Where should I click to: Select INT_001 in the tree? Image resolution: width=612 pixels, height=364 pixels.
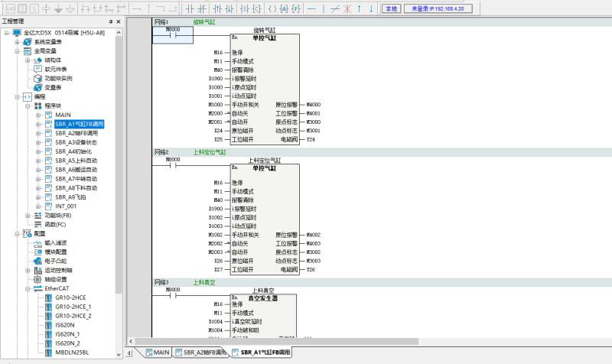click(66, 206)
